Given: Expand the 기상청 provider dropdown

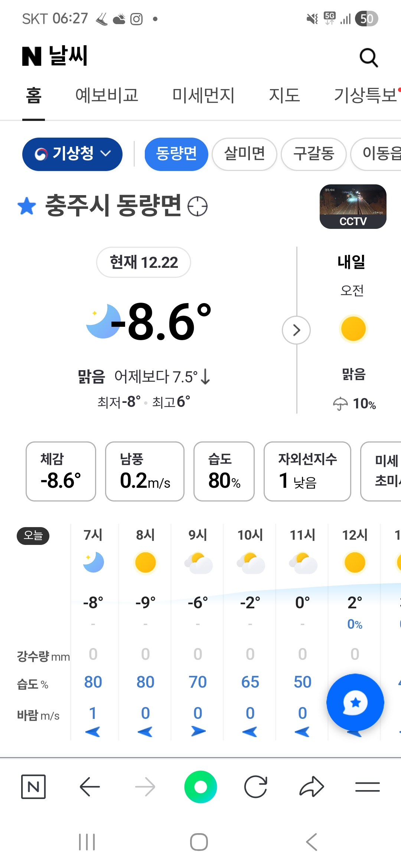Looking at the screenshot, I should (x=72, y=154).
